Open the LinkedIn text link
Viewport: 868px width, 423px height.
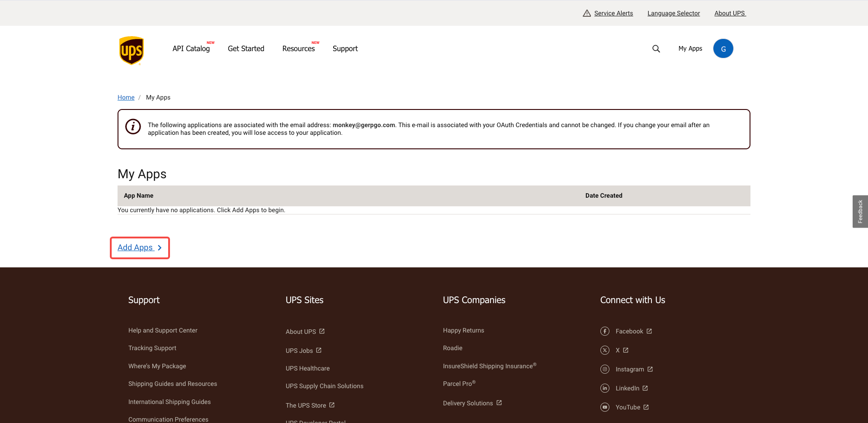627,388
